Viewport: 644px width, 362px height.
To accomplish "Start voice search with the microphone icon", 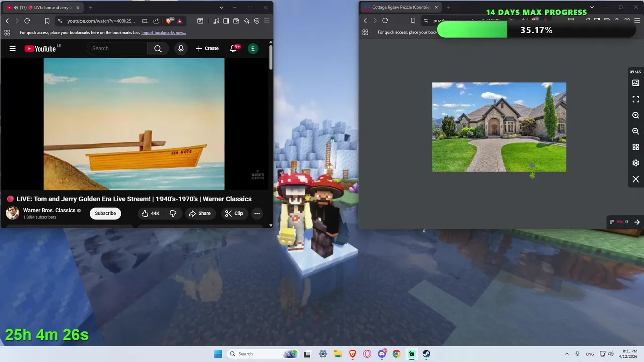I will tap(181, 49).
